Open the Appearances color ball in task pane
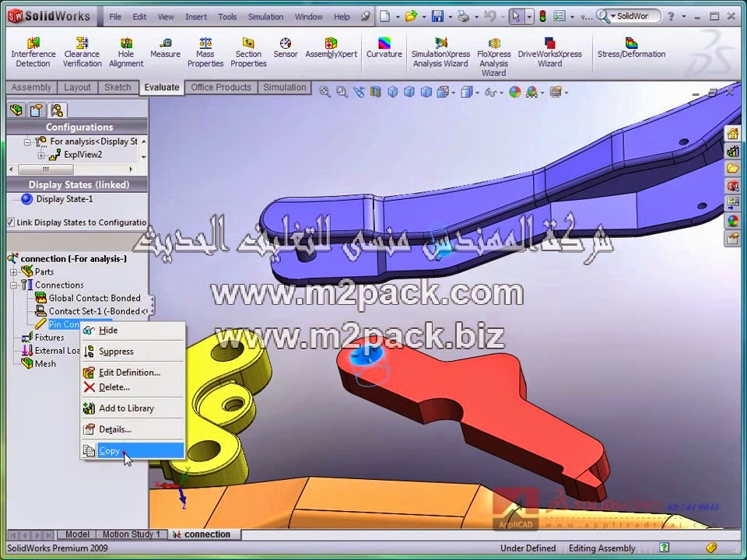The height and width of the screenshot is (560, 747). click(732, 220)
